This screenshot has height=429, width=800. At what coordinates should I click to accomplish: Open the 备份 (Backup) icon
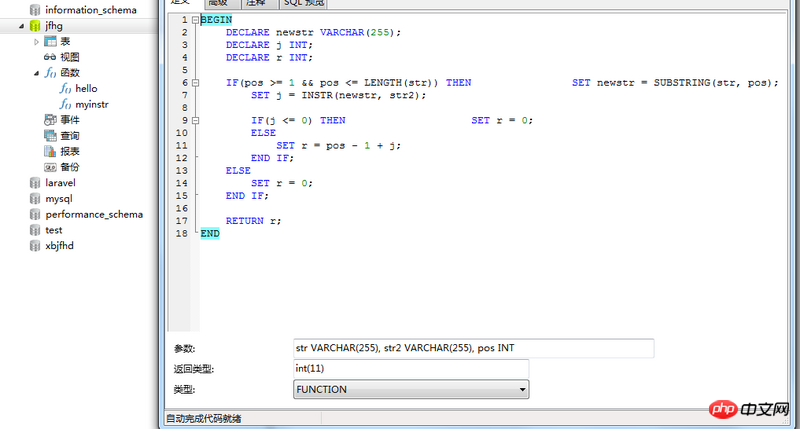point(50,167)
